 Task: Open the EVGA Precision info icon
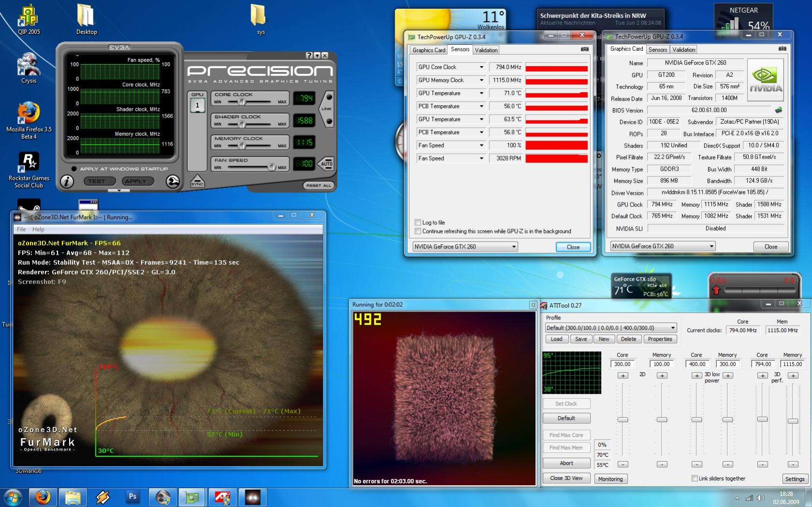(x=67, y=181)
